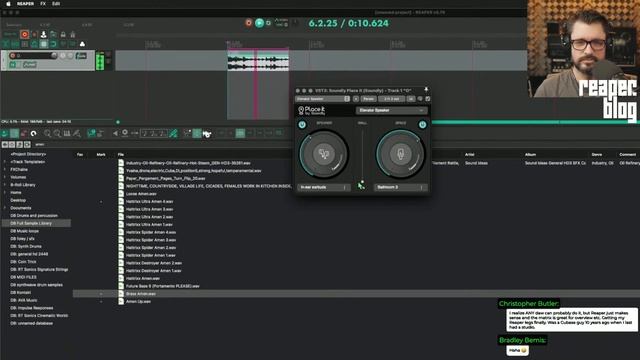This screenshot has width=640, height=360.
Task: Click the green diagonal tool icon
Action: [173, 133]
